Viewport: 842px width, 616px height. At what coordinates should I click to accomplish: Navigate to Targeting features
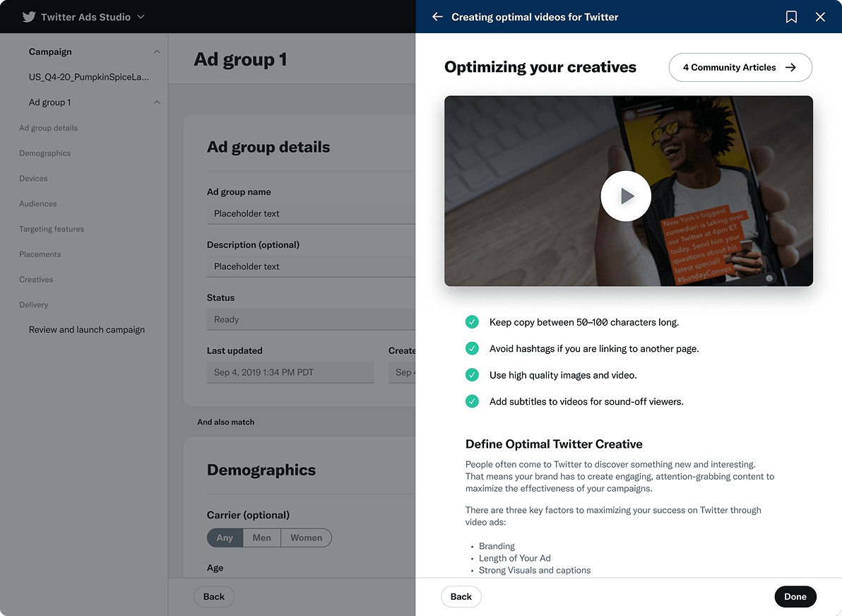pyautogui.click(x=52, y=229)
